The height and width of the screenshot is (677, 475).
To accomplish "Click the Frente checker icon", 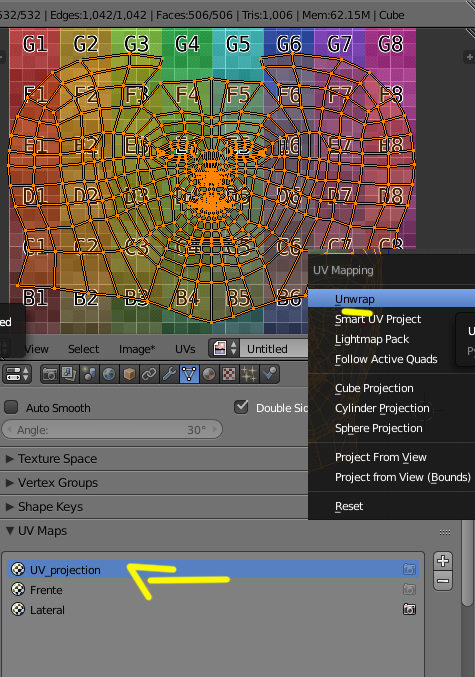I will click(x=18, y=589).
